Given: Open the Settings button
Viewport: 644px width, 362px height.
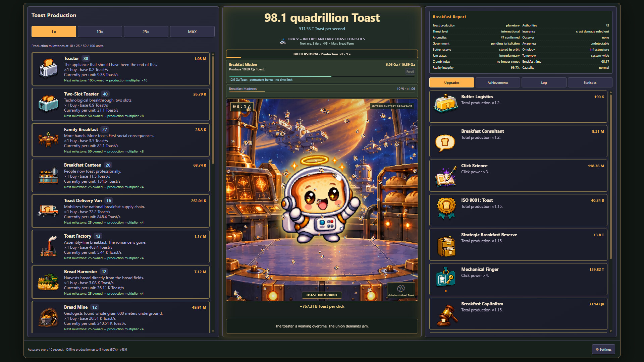Looking at the screenshot, I should tap(603, 349).
